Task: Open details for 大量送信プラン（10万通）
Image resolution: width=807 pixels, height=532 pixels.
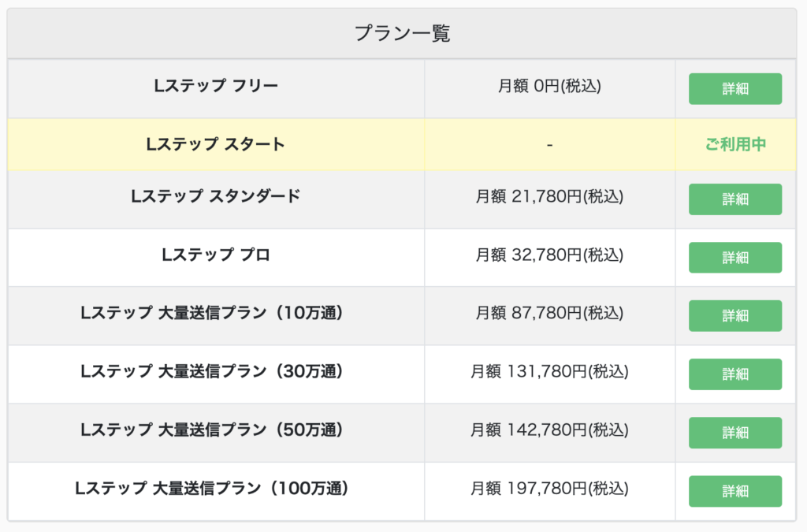Action: [735, 316]
